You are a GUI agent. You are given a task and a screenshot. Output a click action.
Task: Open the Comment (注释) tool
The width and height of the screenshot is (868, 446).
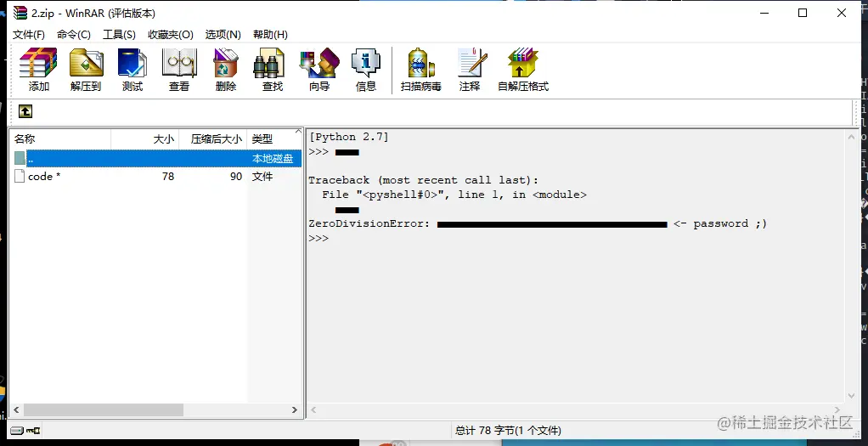point(470,70)
